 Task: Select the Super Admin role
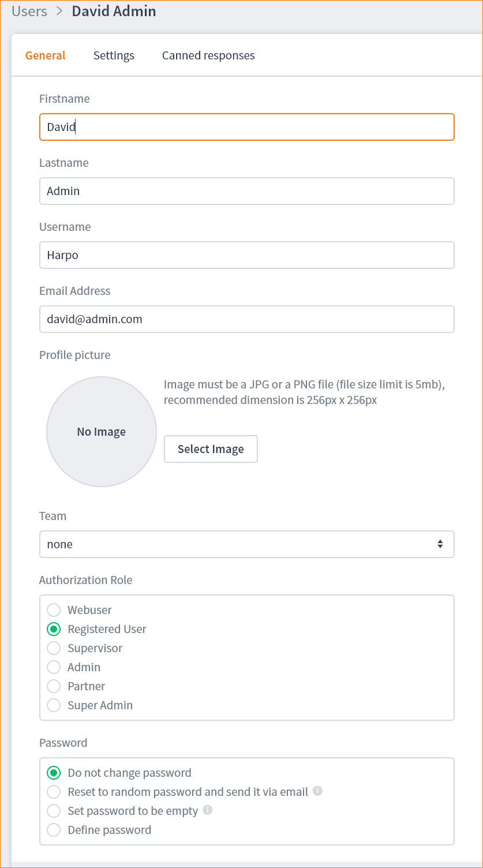(54, 705)
